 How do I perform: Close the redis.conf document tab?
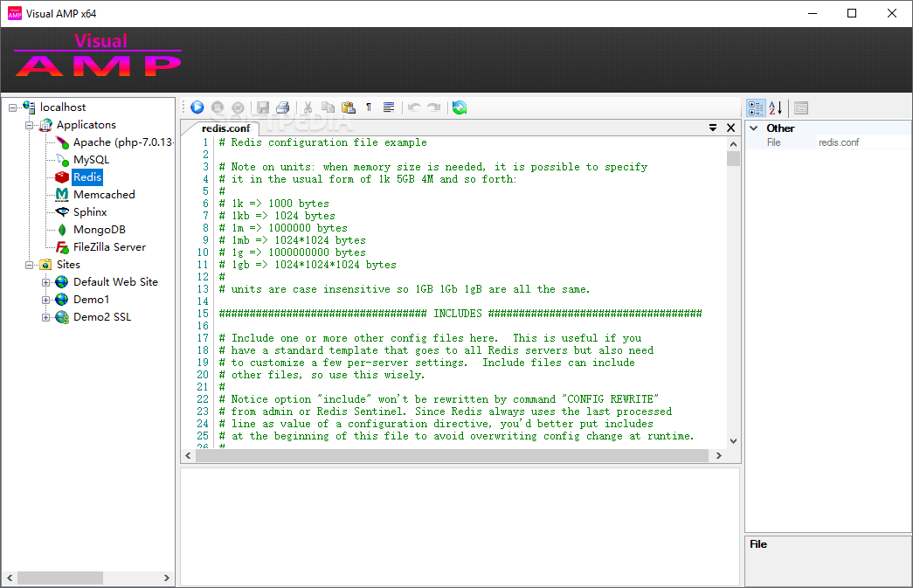click(x=731, y=128)
